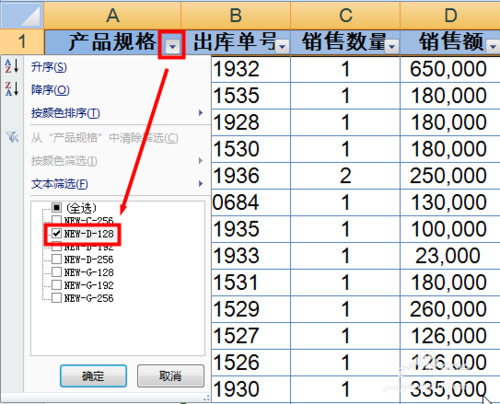Click the 100,000 sales amount cell
Viewport: 500px width, 404px height.
coord(450,229)
